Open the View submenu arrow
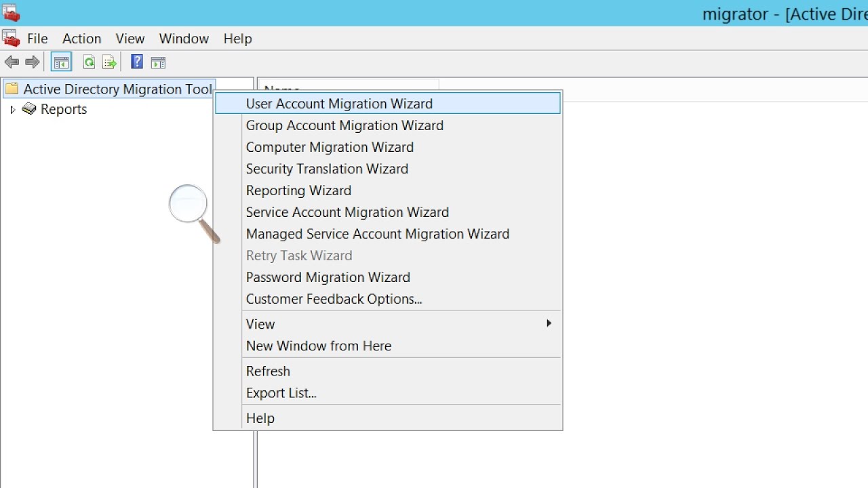This screenshot has width=868, height=488. tap(549, 323)
